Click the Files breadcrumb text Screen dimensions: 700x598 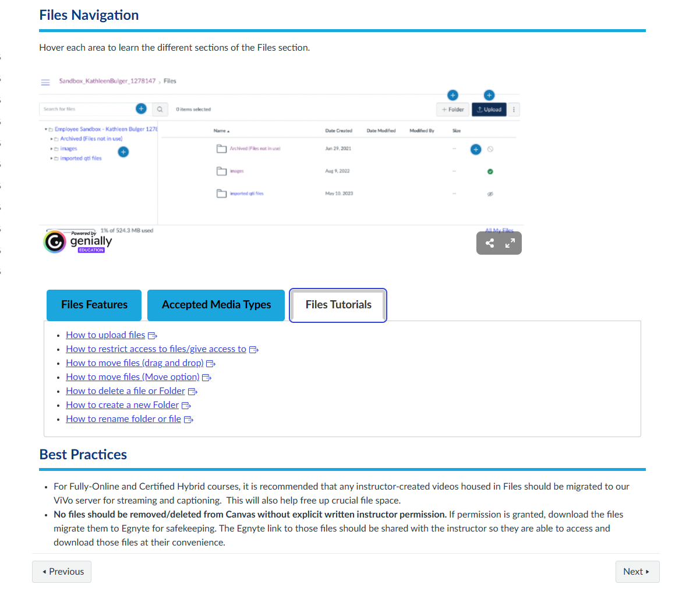point(170,81)
